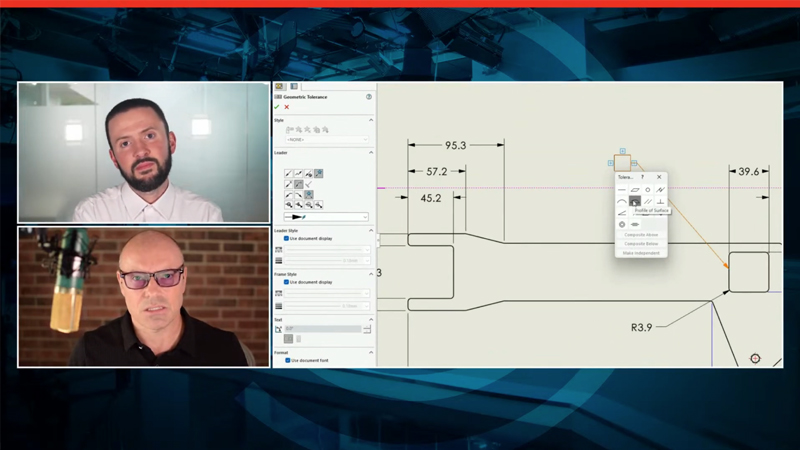Click the first Style star icon
This screenshot has height=450, width=800.
coord(299,130)
